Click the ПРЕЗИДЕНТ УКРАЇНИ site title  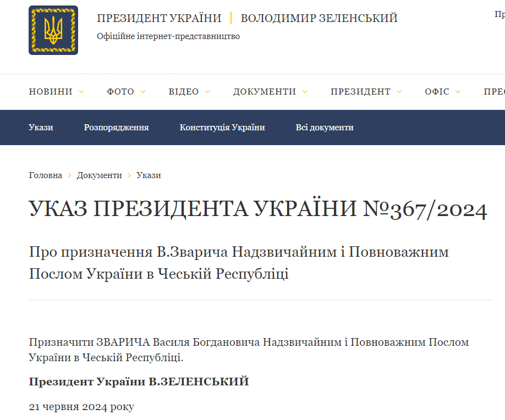(x=158, y=18)
